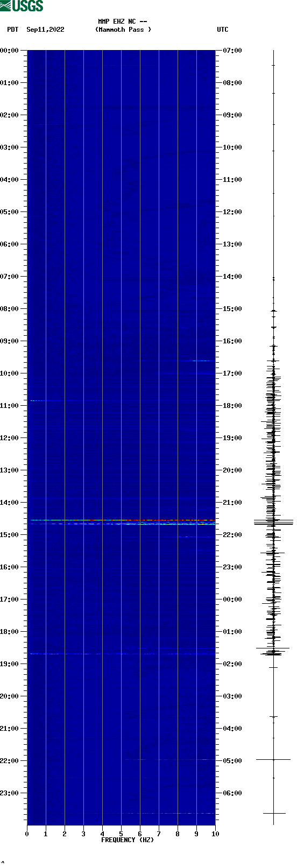Select the 00:00 UTC axis label on right
The width and height of the screenshot is (297, 868).
click(232, 599)
